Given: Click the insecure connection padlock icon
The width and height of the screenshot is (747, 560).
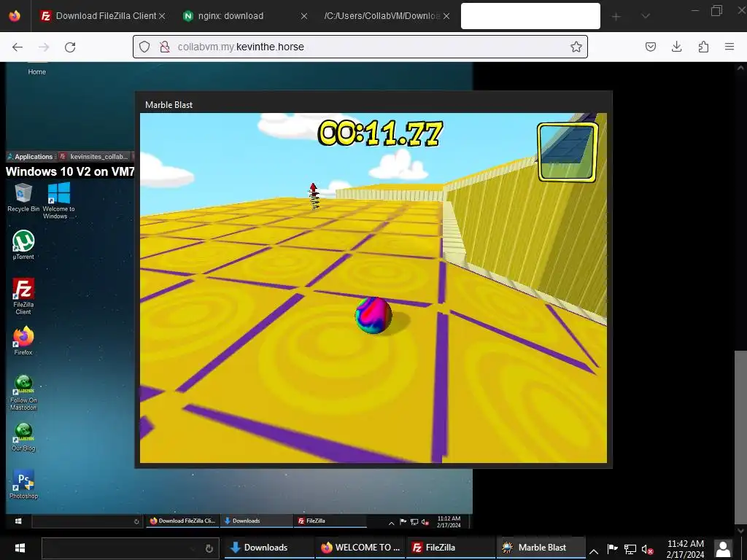Looking at the screenshot, I should [x=165, y=47].
